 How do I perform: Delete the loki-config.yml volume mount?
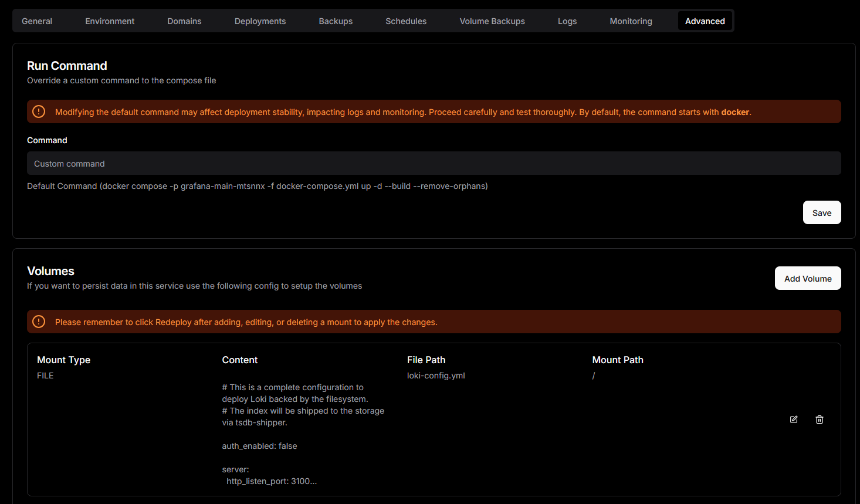tap(820, 420)
